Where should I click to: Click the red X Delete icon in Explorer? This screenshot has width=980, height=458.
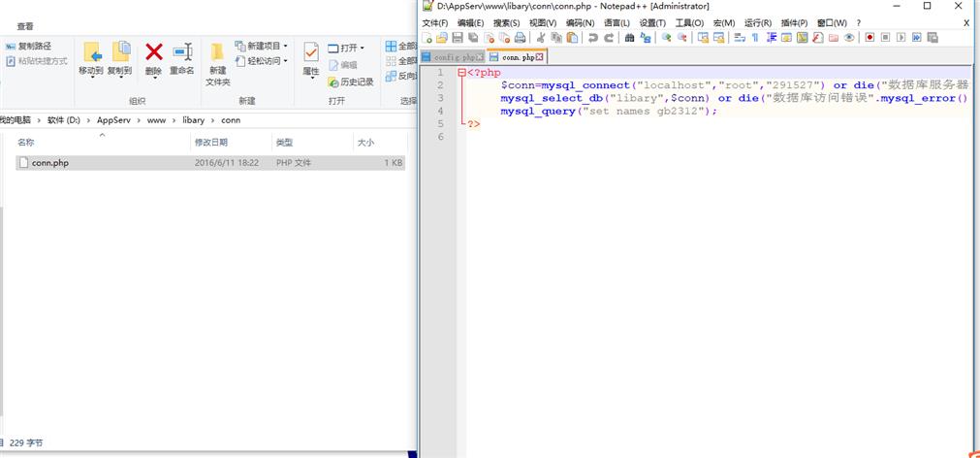153,52
